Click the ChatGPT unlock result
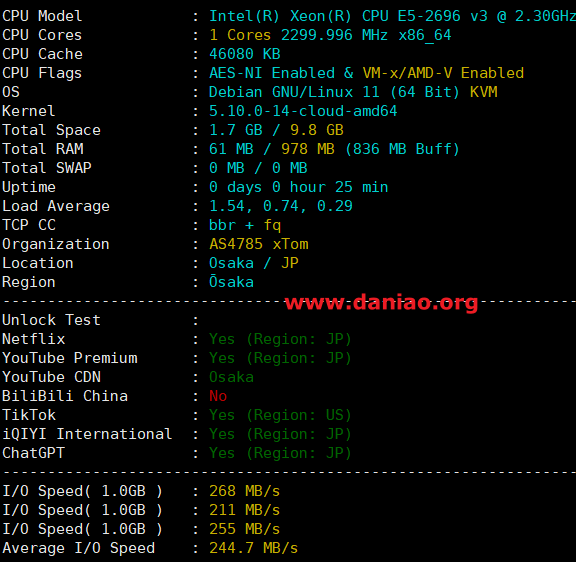Screen dimensions: 576x562 280,453
